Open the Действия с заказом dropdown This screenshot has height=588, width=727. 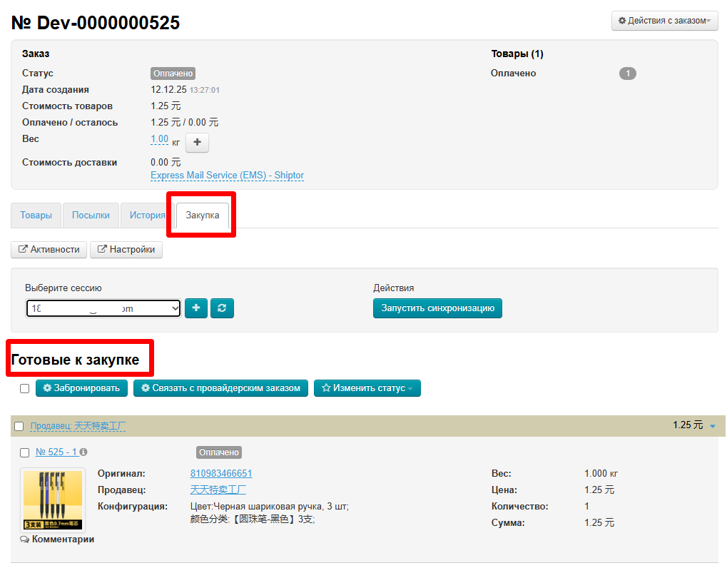click(x=664, y=21)
